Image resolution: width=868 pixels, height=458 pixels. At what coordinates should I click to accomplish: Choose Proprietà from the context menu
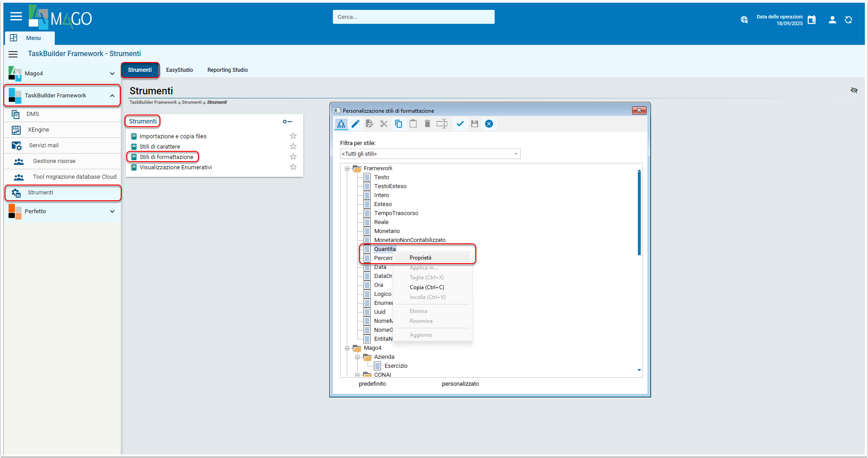tap(421, 258)
